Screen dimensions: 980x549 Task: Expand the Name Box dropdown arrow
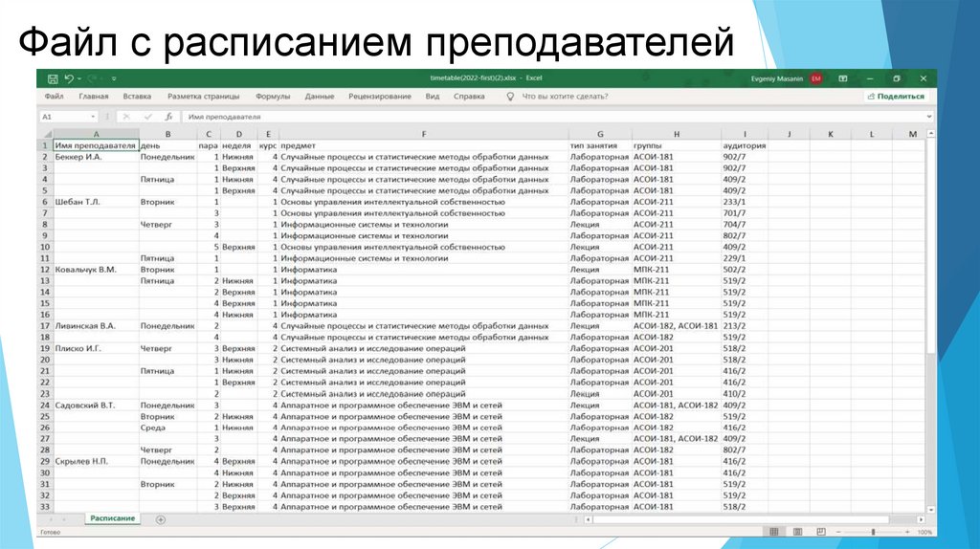coord(93,117)
